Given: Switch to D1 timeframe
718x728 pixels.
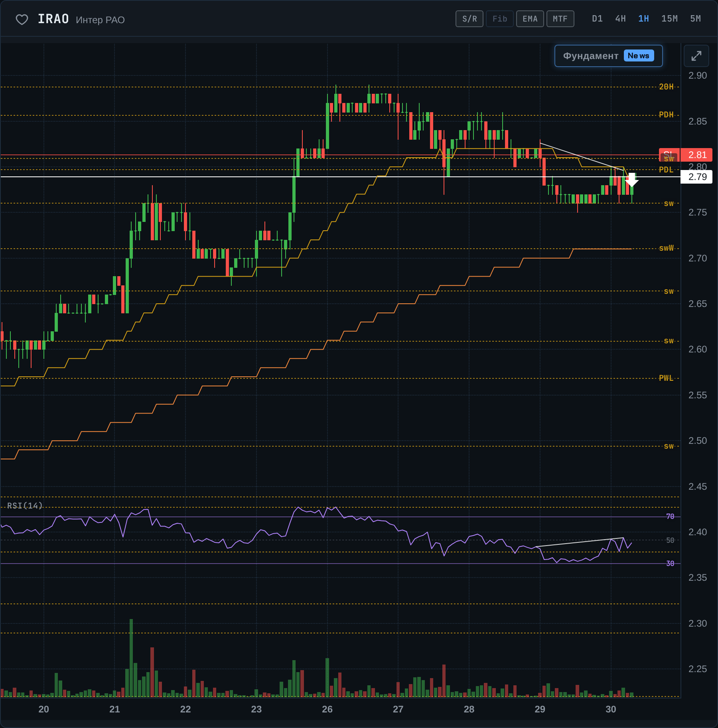Looking at the screenshot, I should (x=597, y=19).
